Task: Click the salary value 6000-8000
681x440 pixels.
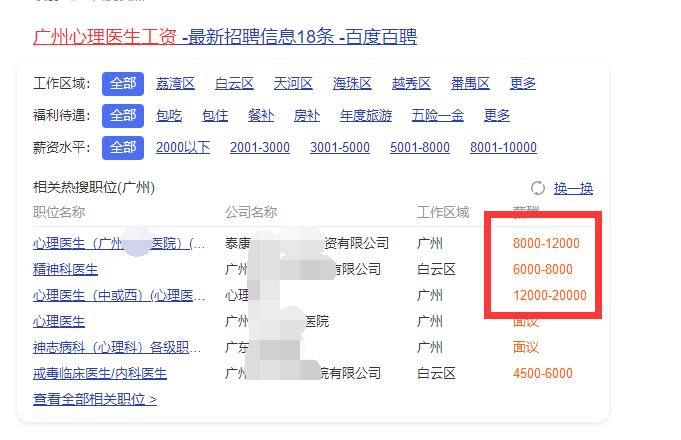Action: [x=542, y=269]
